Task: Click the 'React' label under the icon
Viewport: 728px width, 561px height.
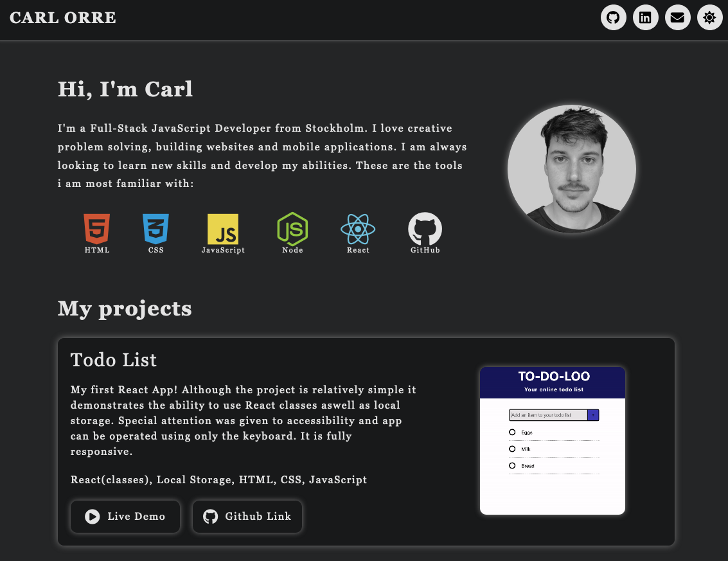Action: [358, 250]
